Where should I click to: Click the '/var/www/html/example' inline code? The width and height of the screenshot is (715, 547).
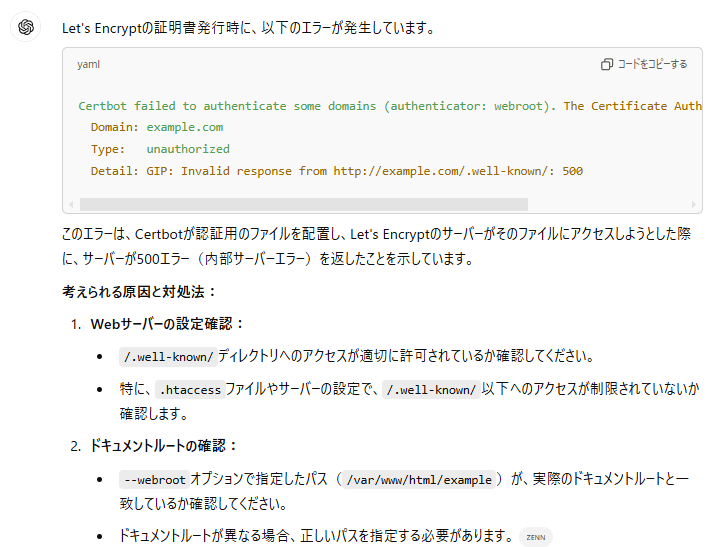[x=419, y=480]
